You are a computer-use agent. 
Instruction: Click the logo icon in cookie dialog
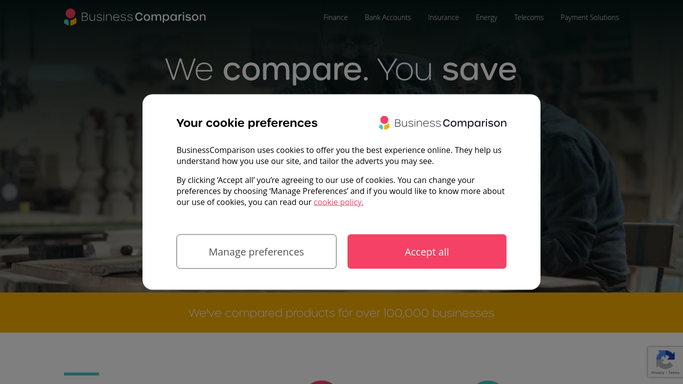point(384,123)
